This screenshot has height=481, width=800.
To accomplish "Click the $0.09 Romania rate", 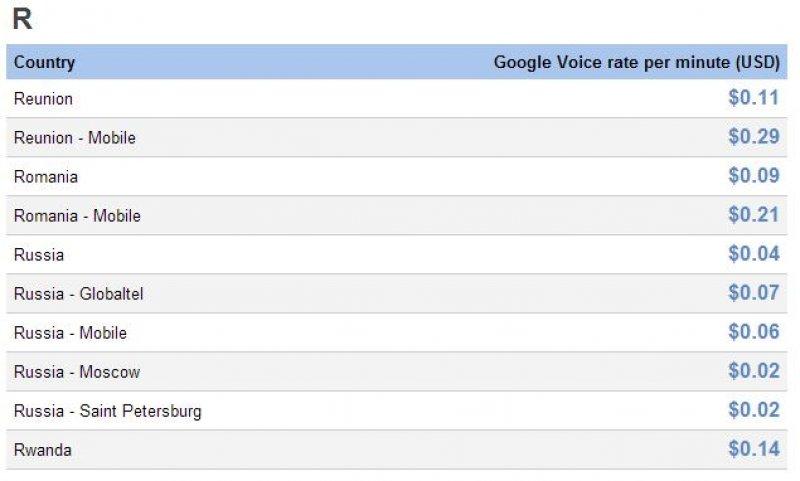I will [753, 176].
